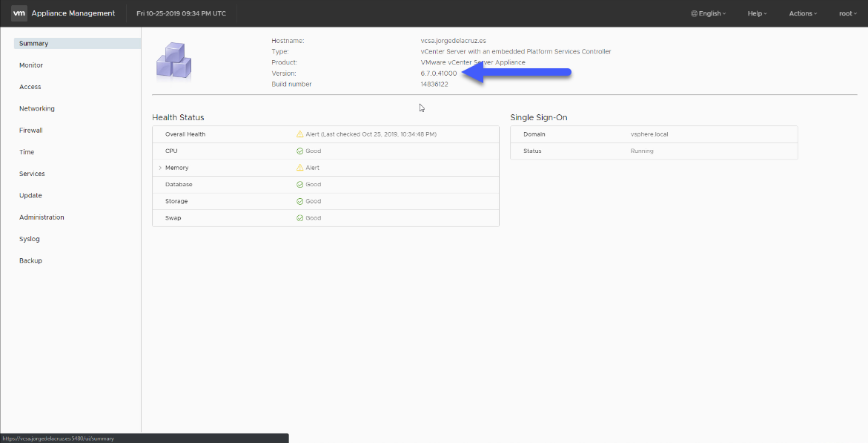This screenshot has width=868, height=443.
Task: Click the CPU row label
Action: pyautogui.click(x=171, y=151)
